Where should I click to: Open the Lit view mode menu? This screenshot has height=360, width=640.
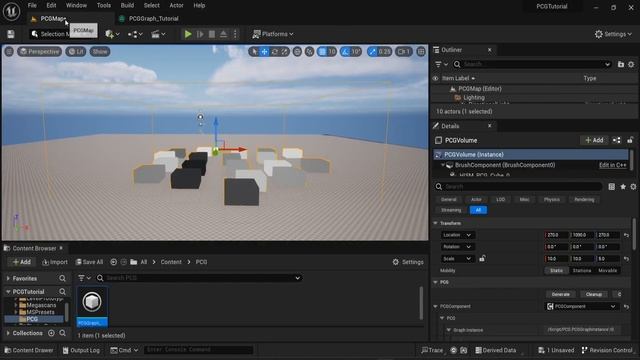[76, 51]
